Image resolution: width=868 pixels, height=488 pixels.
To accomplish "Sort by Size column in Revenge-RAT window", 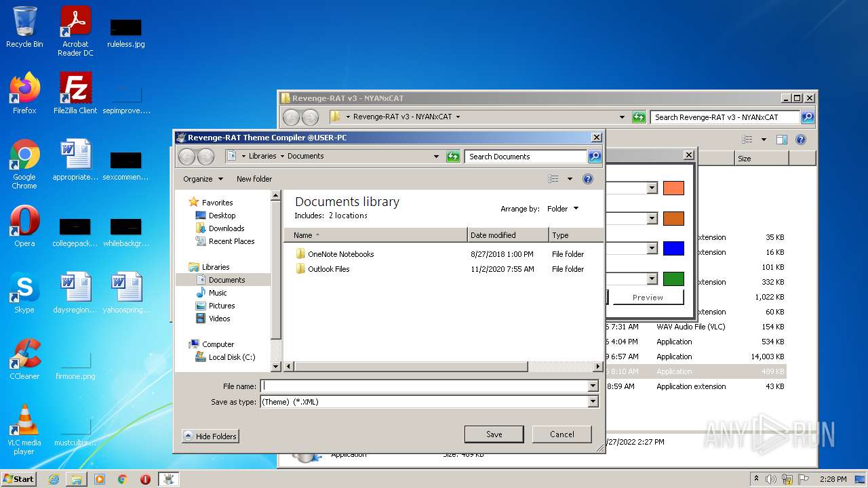I will [762, 159].
